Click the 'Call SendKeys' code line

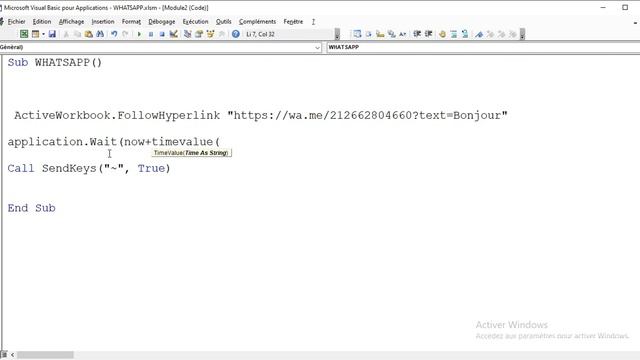(89, 168)
